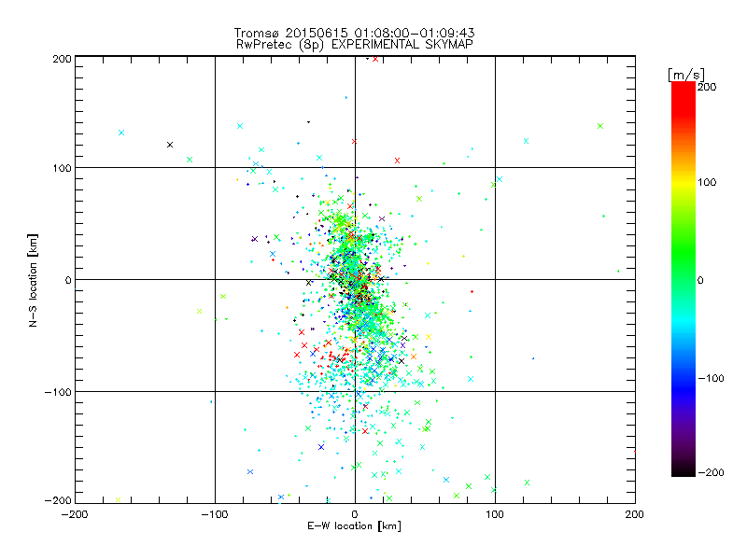Click the '0' tick label on the N-S axis
Viewport: 747px width, 560px height.
point(68,280)
